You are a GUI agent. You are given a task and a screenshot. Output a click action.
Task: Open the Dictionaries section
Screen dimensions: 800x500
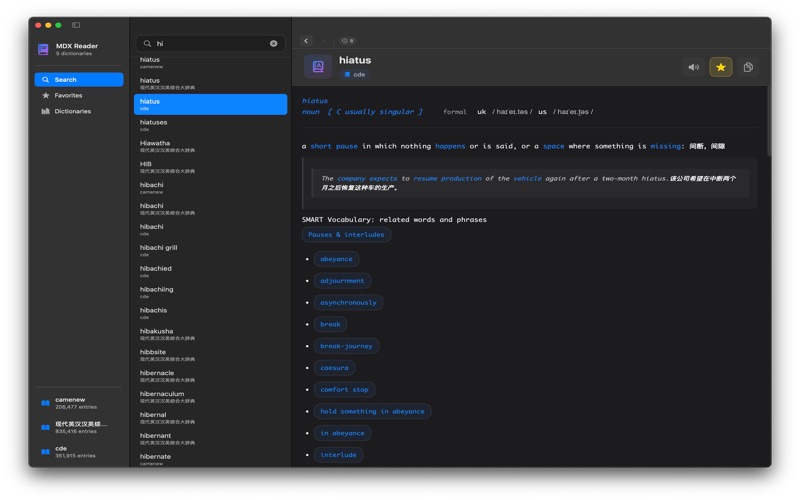coord(79,111)
